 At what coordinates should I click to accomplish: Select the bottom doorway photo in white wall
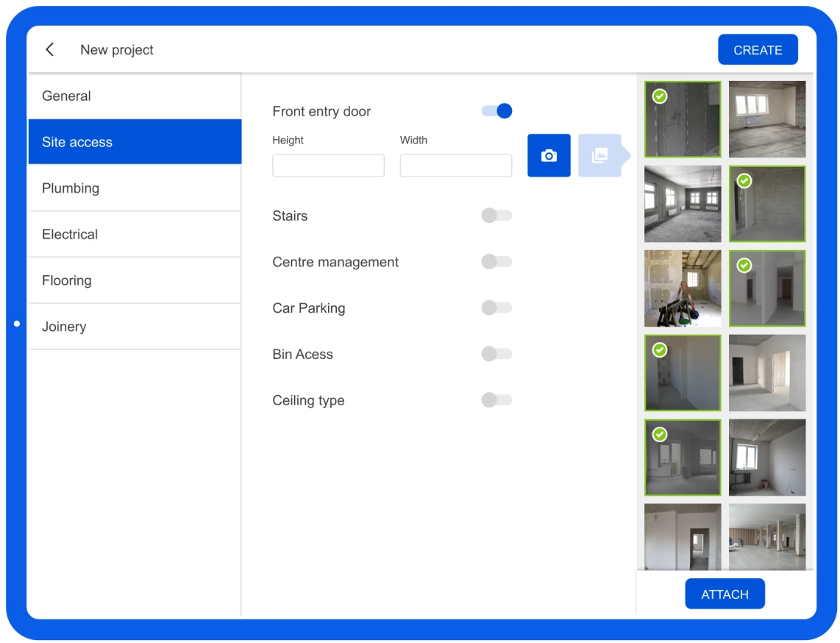[682, 537]
